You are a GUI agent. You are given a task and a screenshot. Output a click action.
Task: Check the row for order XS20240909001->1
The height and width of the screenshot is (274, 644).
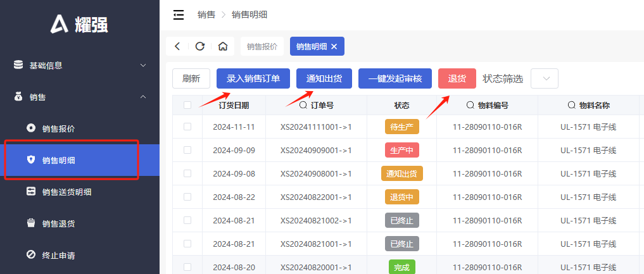pos(187,150)
